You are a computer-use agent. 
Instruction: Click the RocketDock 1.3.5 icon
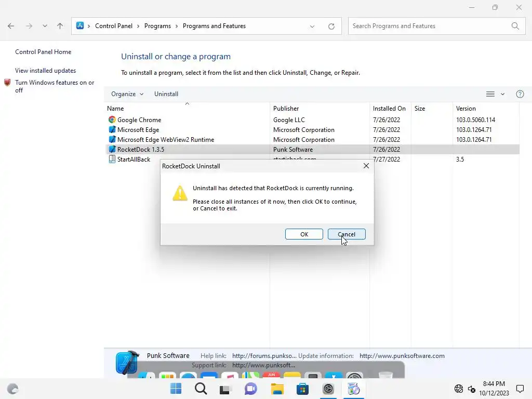point(112,149)
